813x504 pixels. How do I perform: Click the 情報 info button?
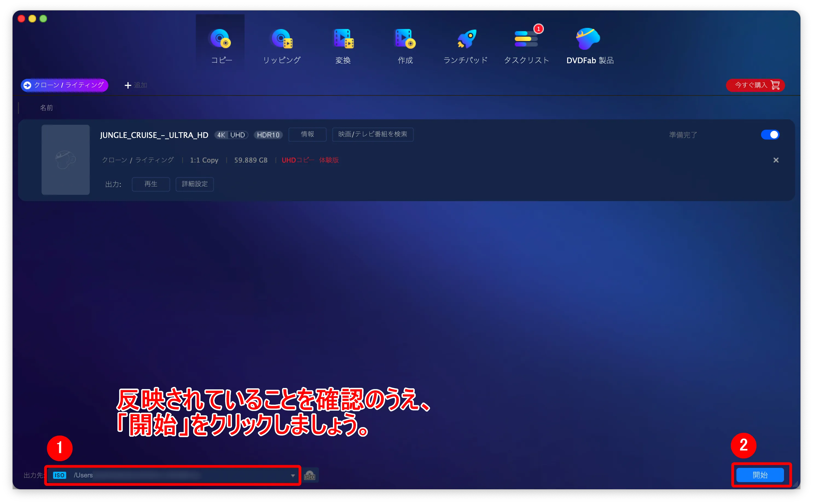click(307, 134)
